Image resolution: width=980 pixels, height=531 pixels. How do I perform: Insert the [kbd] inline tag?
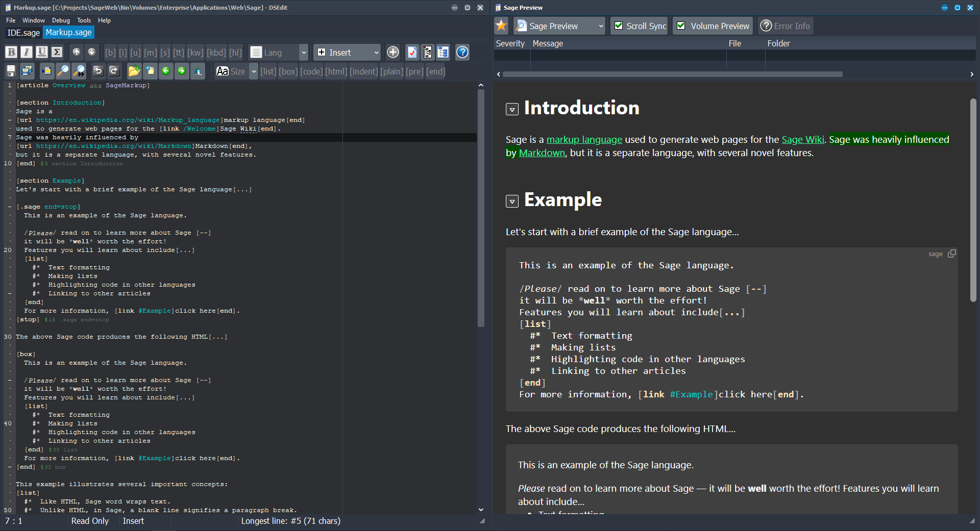(x=216, y=53)
